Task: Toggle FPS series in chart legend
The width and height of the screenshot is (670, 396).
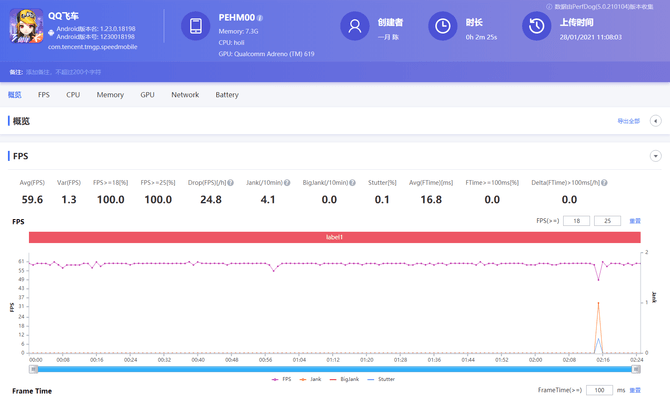Action: [282, 379]
